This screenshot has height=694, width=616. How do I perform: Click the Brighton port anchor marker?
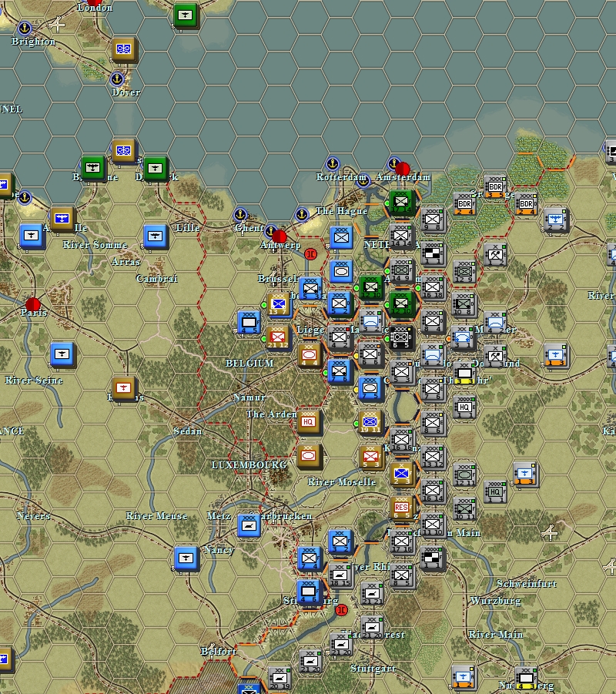[25, 28]
